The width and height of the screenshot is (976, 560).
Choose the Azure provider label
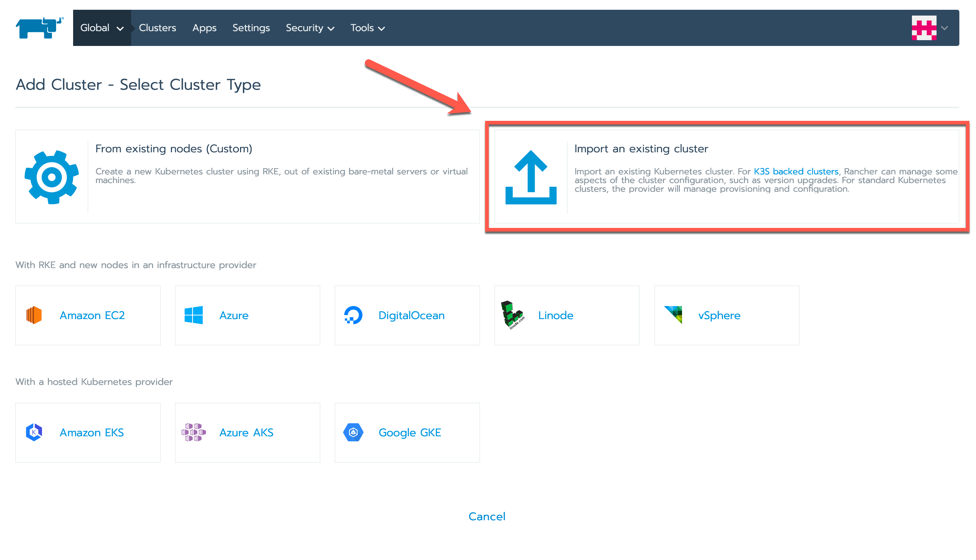coord(234,315)
